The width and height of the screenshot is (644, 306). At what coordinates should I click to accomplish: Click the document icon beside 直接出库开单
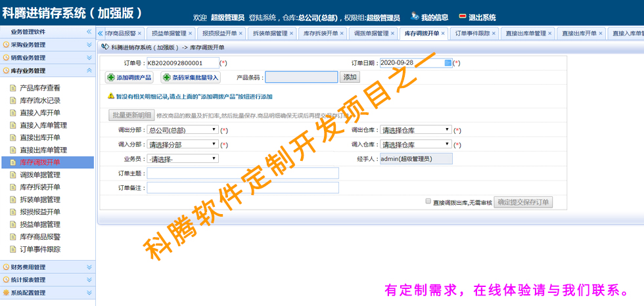click(x=12, y=137)
